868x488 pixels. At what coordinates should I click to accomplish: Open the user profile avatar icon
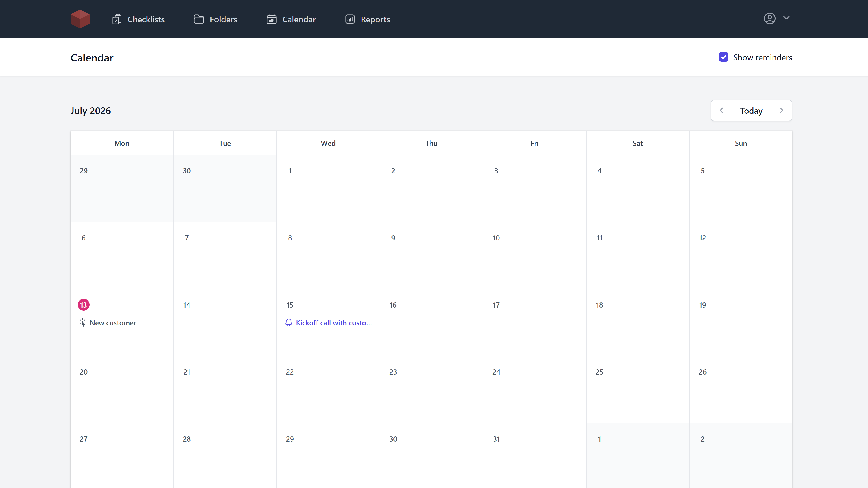(x=770, y=18)
